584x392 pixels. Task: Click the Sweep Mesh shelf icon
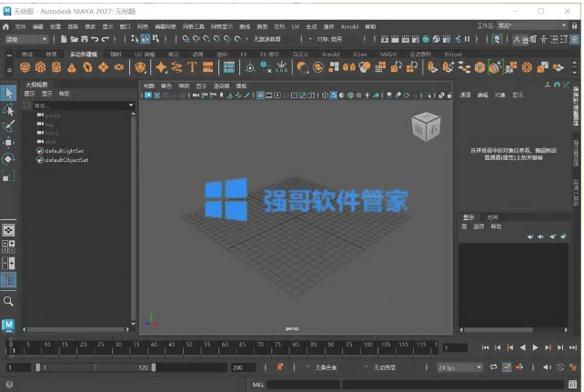coord(176,67)
